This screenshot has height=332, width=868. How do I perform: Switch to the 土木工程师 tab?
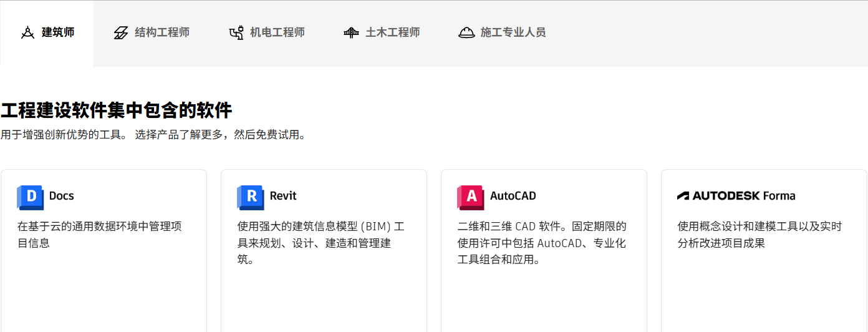tap(393, 32)
